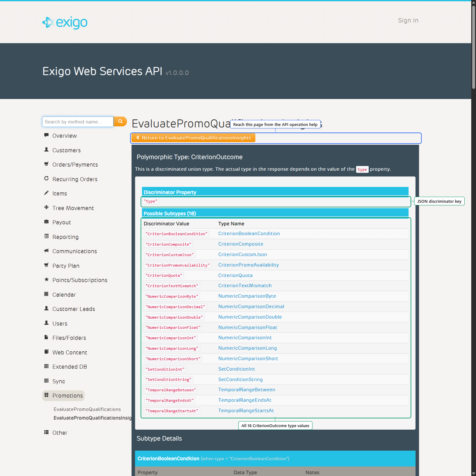The width and height of the screenshot is (476, 476).
Task: Click the orange search magnifier button
Action: (x=120, y=122)
